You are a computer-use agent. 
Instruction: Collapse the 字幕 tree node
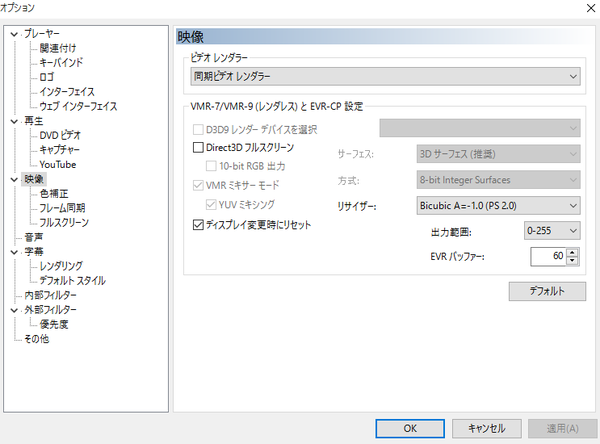[x=14, y=252]
